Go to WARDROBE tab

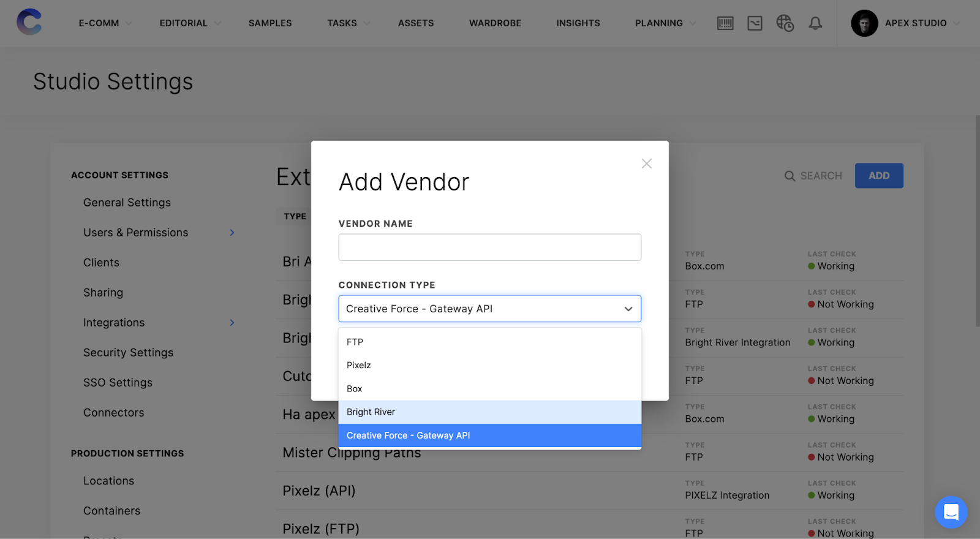click(x=495, y=23)
